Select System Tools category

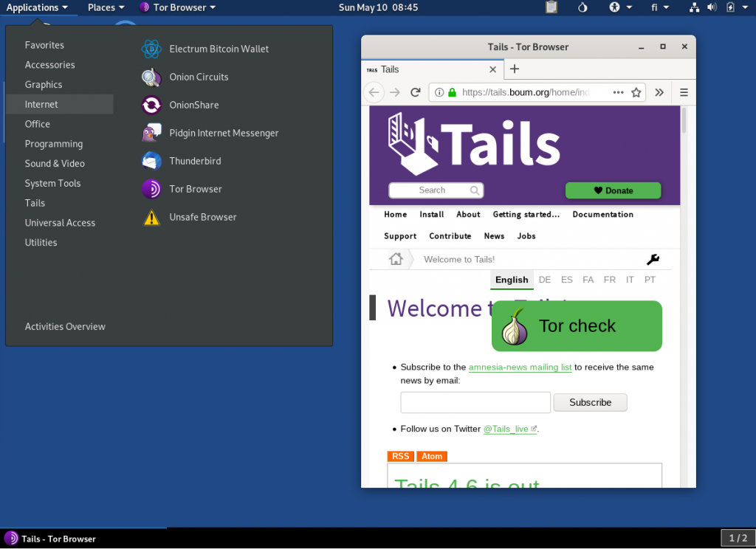[x=52, y=184]
